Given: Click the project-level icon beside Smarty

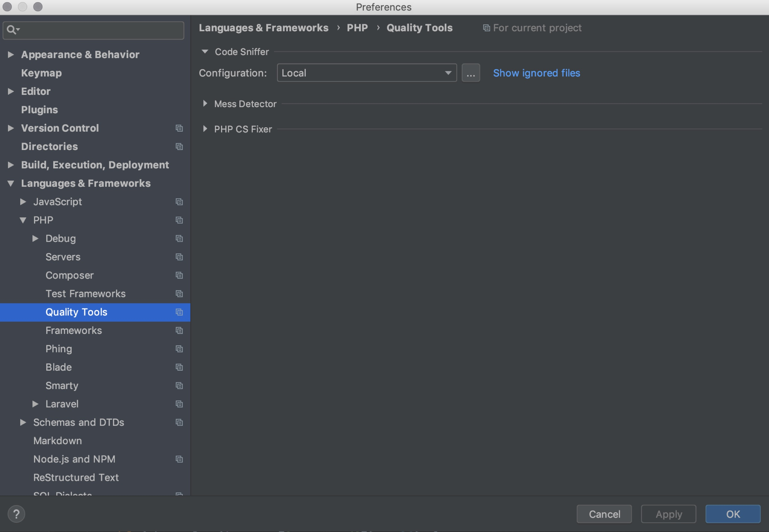Looking at the screenshot, I should [x=179, y=386].
